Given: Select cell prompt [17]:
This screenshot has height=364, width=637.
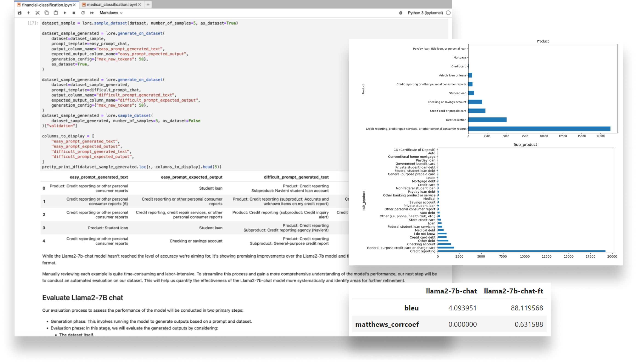Looking at the screenshot, I should (33, 23).
